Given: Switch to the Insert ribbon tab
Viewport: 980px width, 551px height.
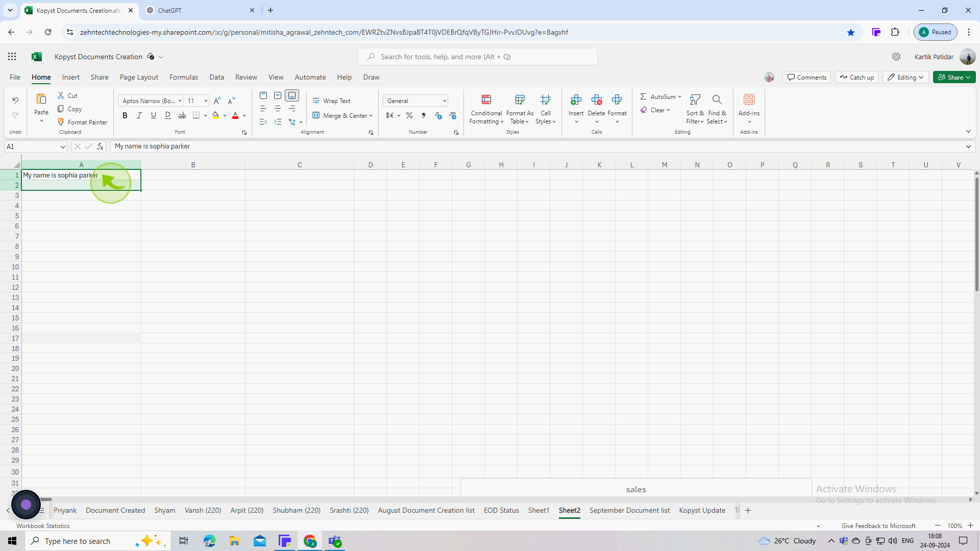Looking at the screenshot, I should tap(71, 77).
